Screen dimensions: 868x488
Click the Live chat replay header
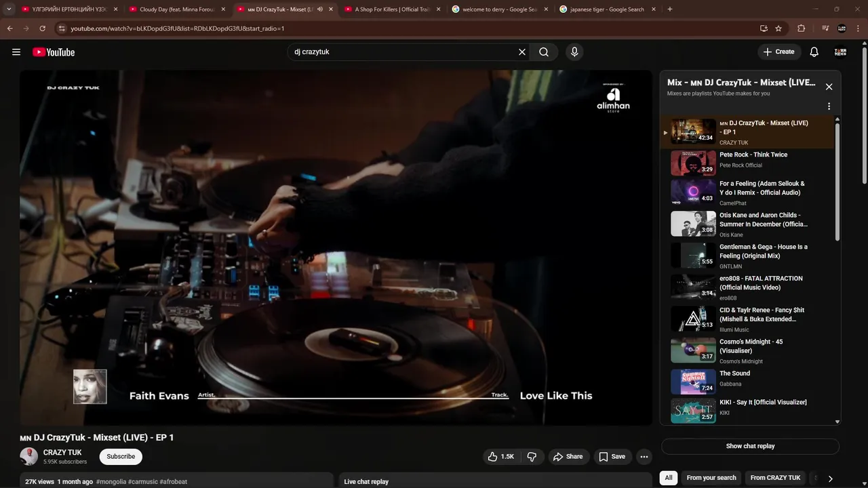point(366,482)
